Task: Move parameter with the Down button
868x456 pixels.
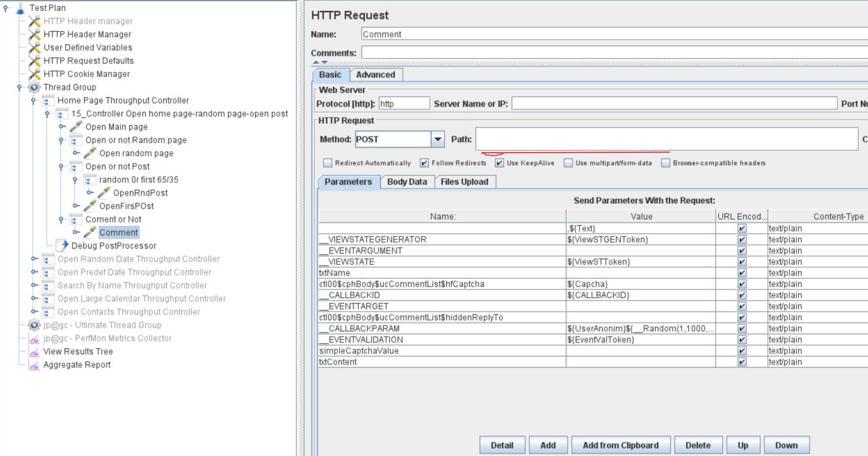Action: pyautogui.click(x=787, y=445)
